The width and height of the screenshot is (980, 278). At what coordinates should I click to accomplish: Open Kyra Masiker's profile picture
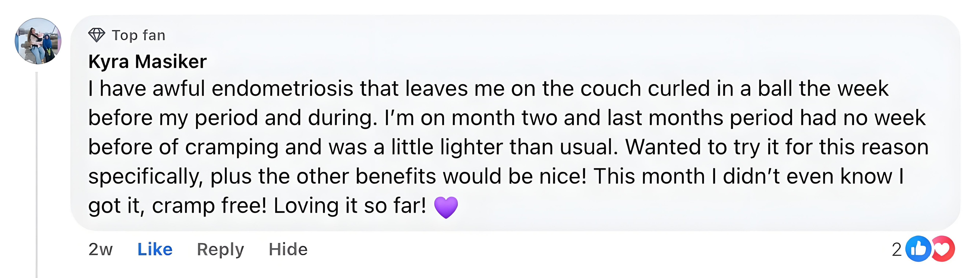click(x=38, y=41)
